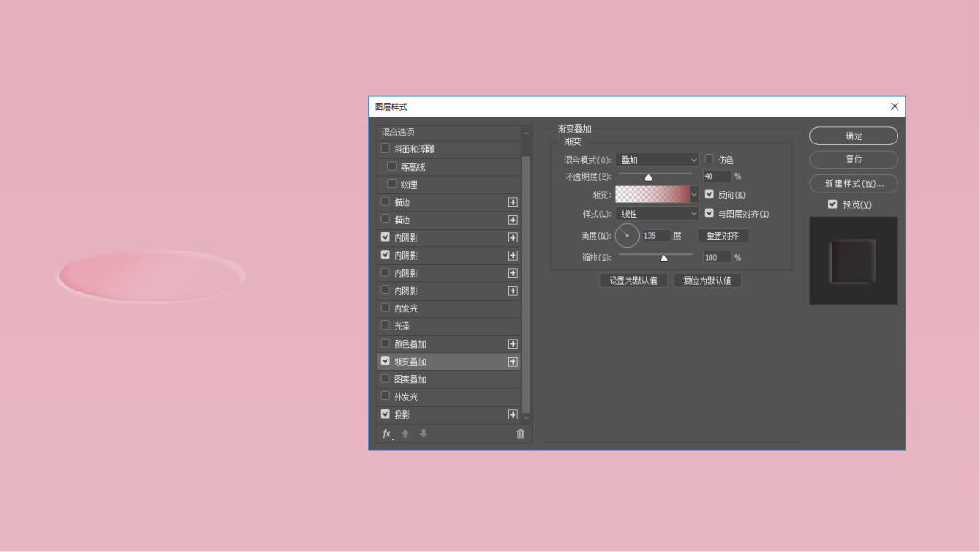The width and height of the screenshot is (980, 552).
Task: Click the trash icon to delete effect
Action: [521, 434]
